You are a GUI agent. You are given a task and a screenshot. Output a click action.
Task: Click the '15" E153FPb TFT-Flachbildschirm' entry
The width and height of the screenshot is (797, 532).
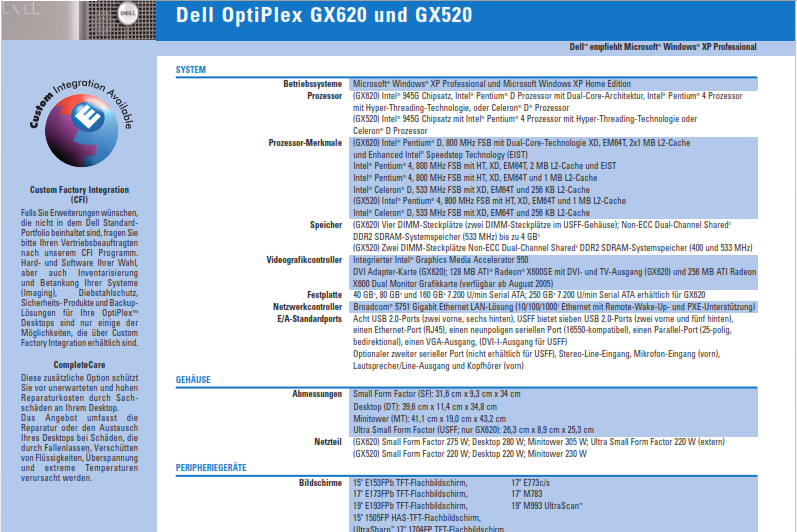pyautogui.click(x=410, y=483)
